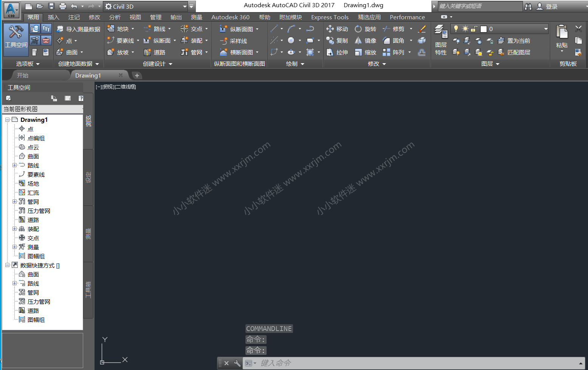The image size is (588, 370).
Task: Collapse the 数据快捷方式 node
Action: (7, 265)
